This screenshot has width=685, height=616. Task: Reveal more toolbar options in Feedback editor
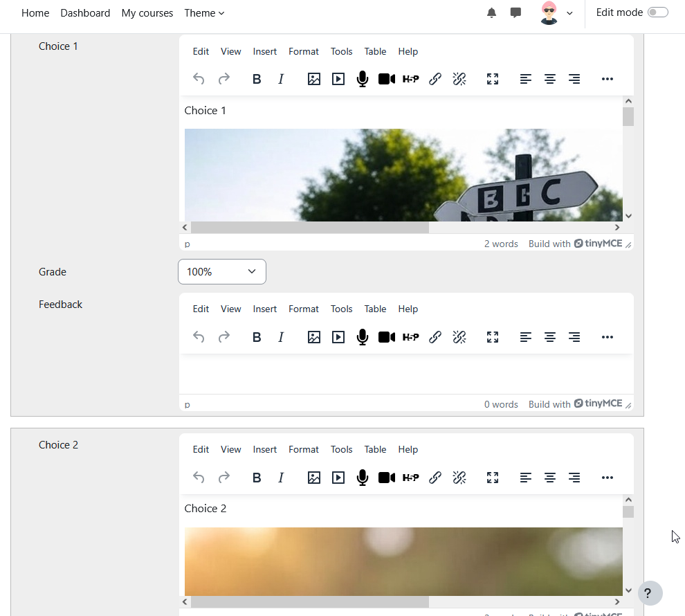608,337
